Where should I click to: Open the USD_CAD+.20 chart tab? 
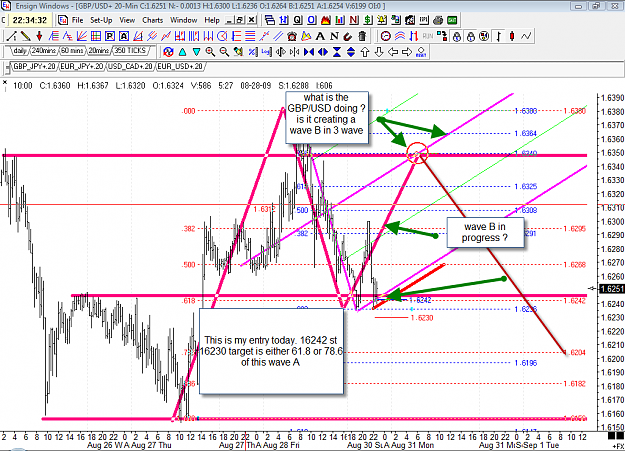point(130,66)
